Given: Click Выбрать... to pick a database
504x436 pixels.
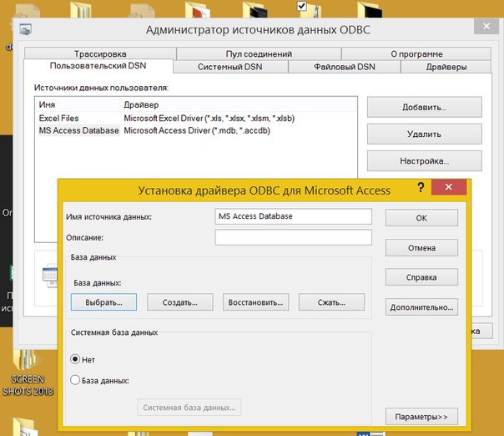Looking at the screenshot, I should [x=103, y=302].
